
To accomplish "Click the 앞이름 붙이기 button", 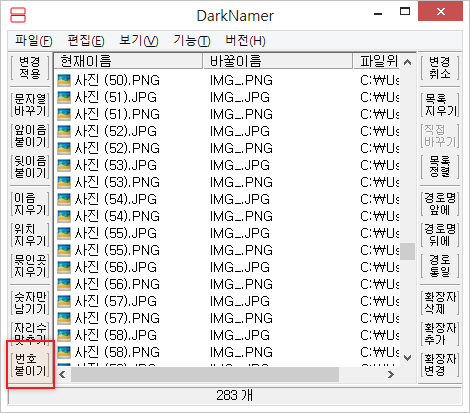I will click(x=30, y=136).
